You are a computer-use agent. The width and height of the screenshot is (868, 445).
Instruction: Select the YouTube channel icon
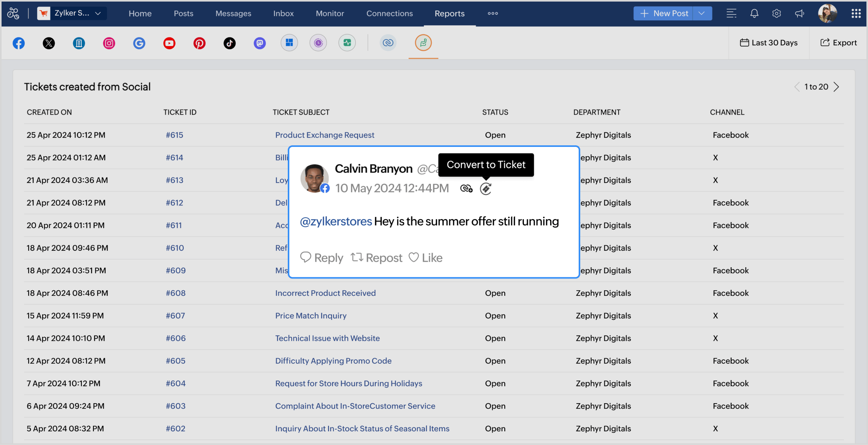(x=169, y=43)
